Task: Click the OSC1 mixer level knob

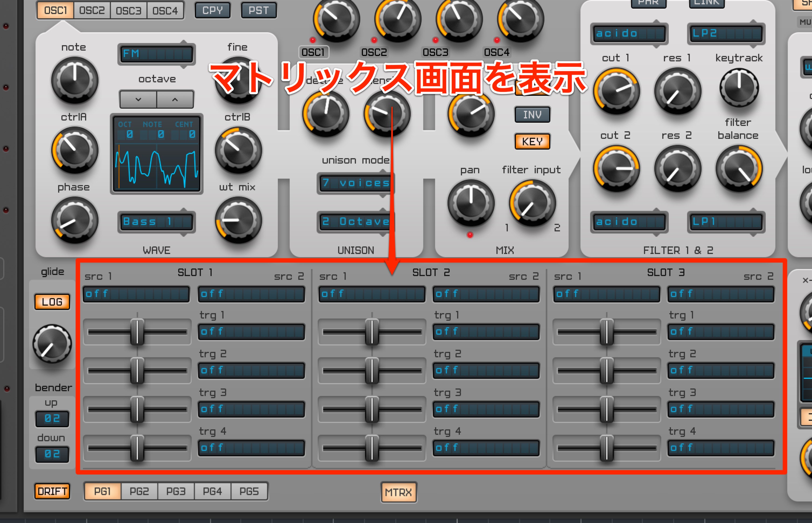Action: click(x=336, y=19)
